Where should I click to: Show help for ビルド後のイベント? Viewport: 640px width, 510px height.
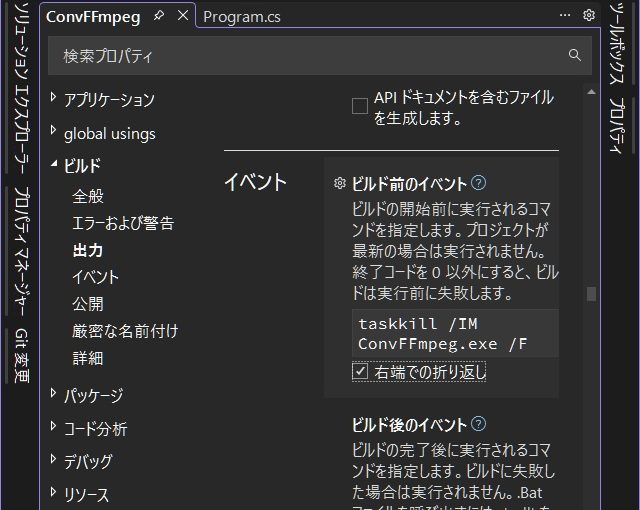coord(478,424)
